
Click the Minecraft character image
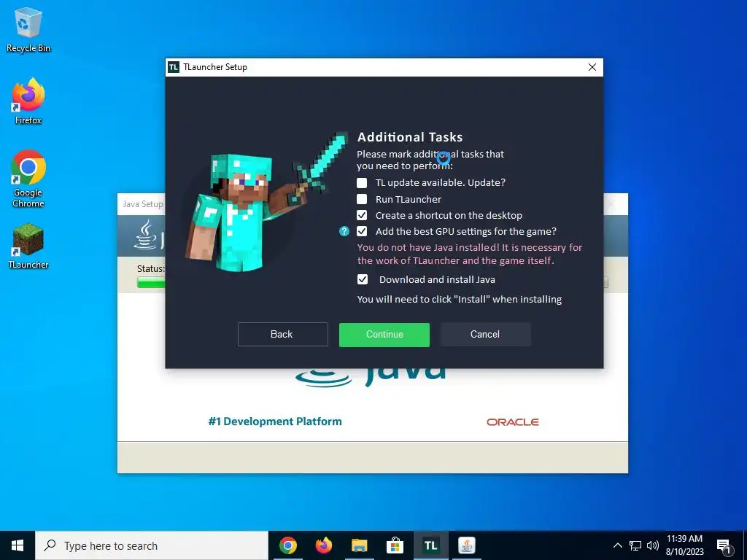tap(266, 202)
